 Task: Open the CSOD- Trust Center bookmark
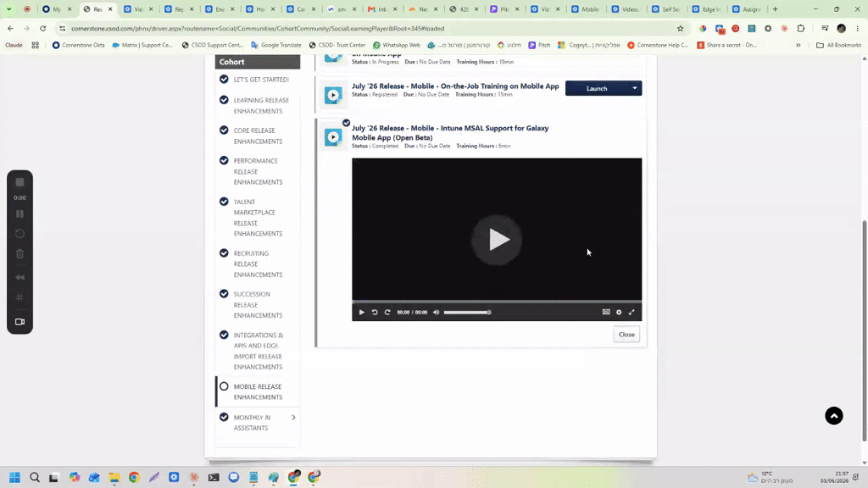tap(337, 45)
